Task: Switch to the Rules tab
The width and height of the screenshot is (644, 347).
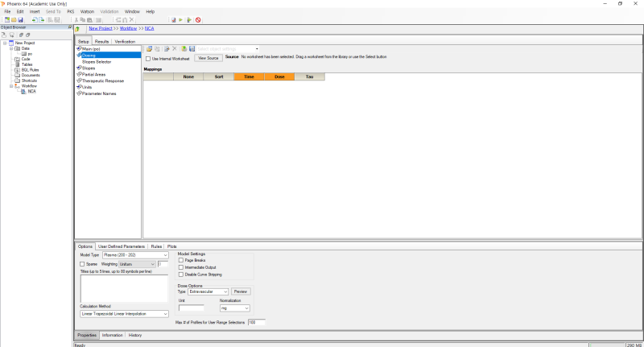Action: 156,246
